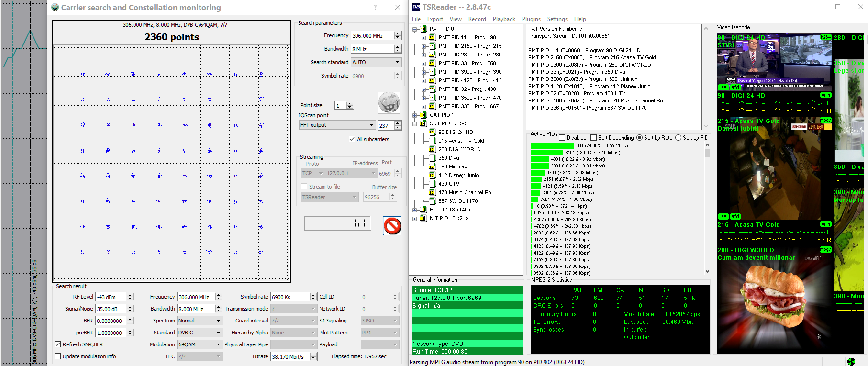Select 470 Music Channel Ro in the tree
This screenshot has height=366, width=868.
[465, 192]
